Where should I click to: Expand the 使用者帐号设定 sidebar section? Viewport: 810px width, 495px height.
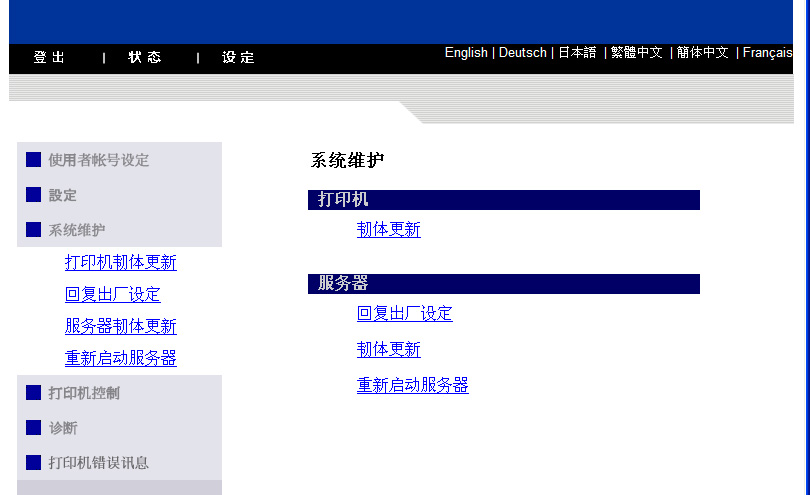[98, 160]
